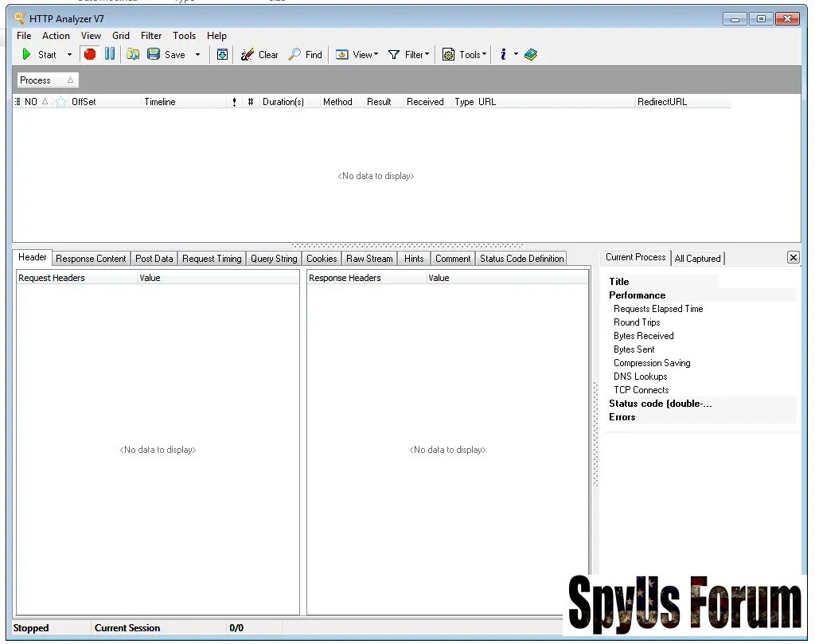Click the green Start capture button
The width and height of the screenshot is (815, 644).
pos(28,55)
